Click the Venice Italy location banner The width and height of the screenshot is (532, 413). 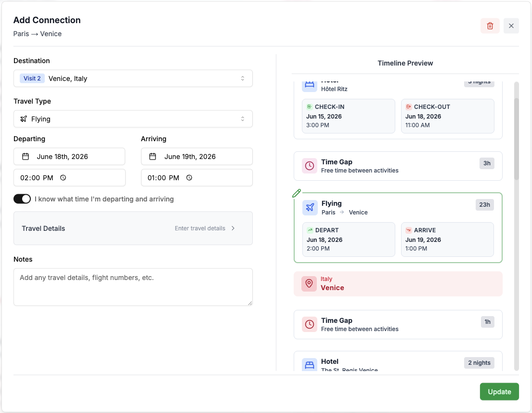[x=398, y=283]
